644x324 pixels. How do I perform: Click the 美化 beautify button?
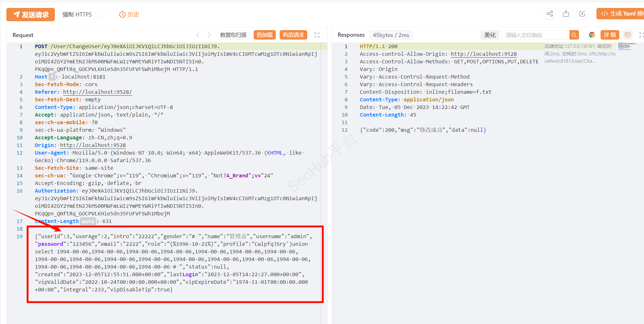[490, 35]
